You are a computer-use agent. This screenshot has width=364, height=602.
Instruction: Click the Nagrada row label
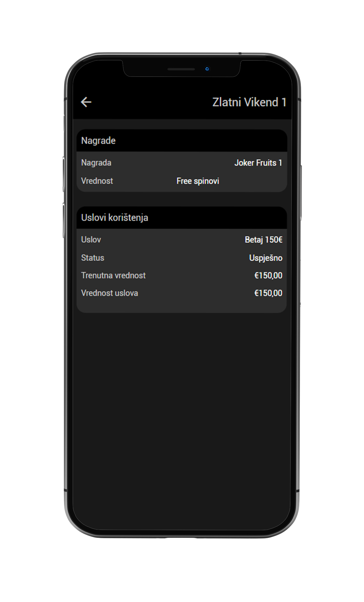96,163
